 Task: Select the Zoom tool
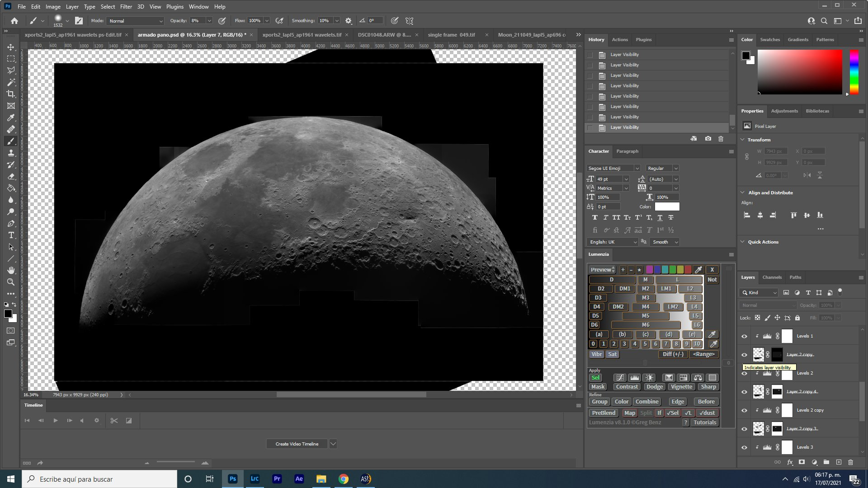click(x=11, y=282)
